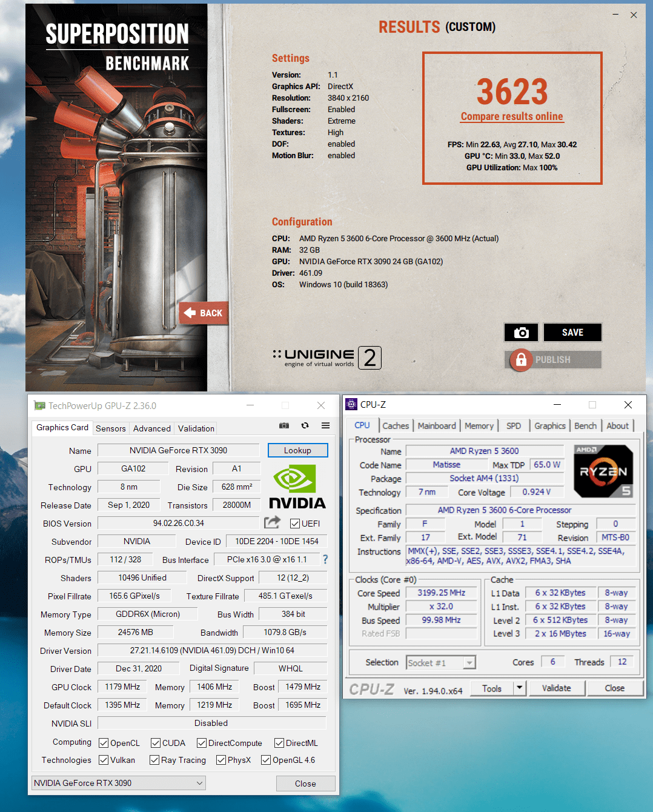Click the Max TDP value 65.0 W

[547, 464]
